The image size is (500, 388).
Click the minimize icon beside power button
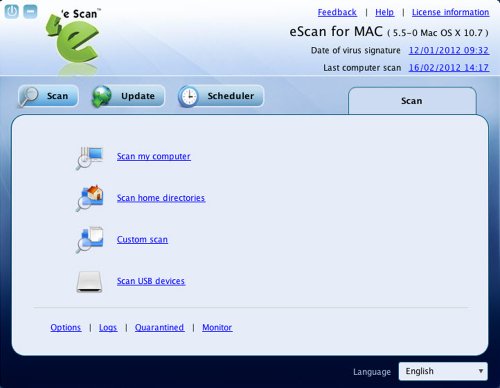pos(30,11)
